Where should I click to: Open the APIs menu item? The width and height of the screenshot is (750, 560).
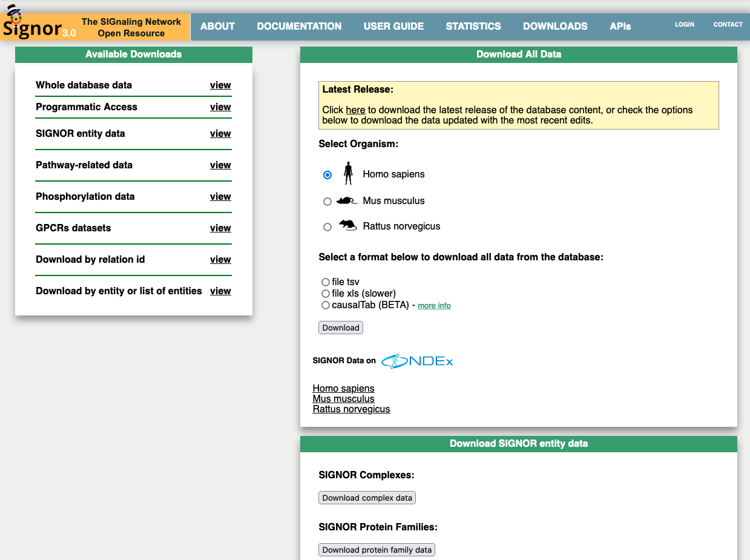tap(620, 27)
